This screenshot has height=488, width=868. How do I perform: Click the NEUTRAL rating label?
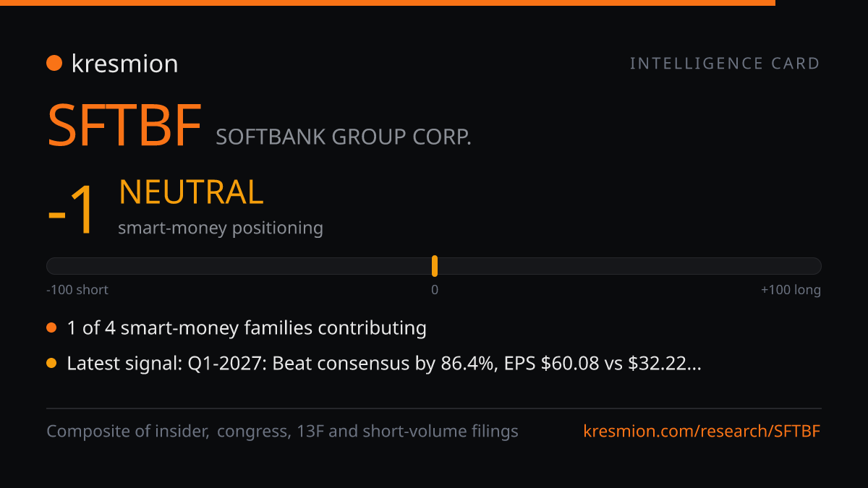click(x=191, y=192)
